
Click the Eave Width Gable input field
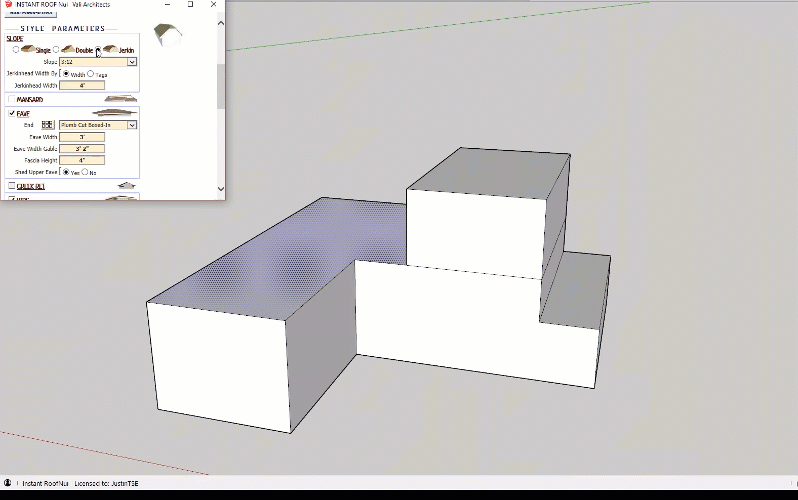pyautogui.click(x=82, y=149)
